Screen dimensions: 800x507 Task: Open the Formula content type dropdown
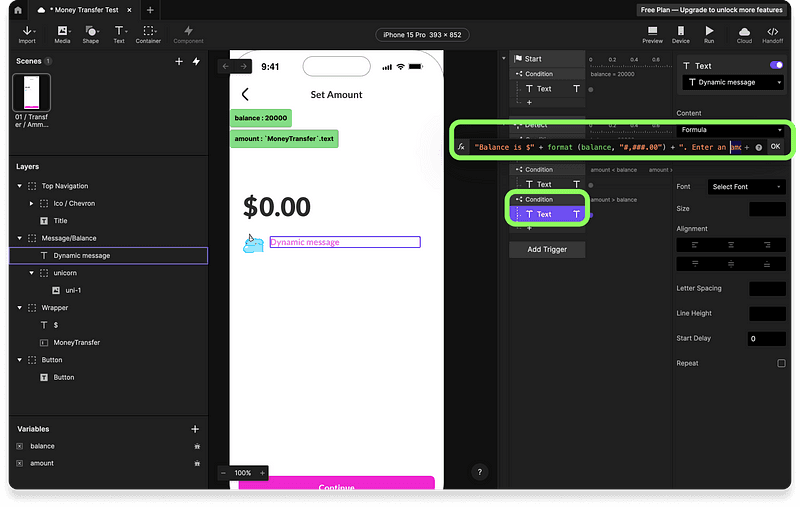(x=730, y=130)
